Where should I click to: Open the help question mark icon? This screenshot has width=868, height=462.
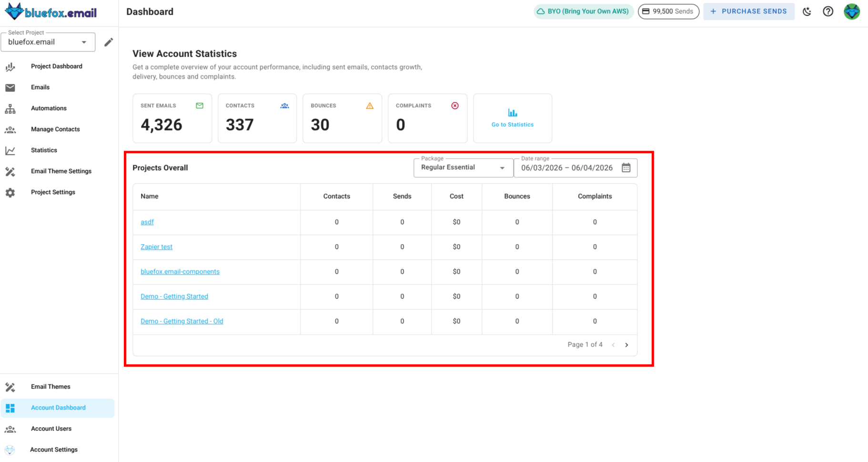point(828,11)
